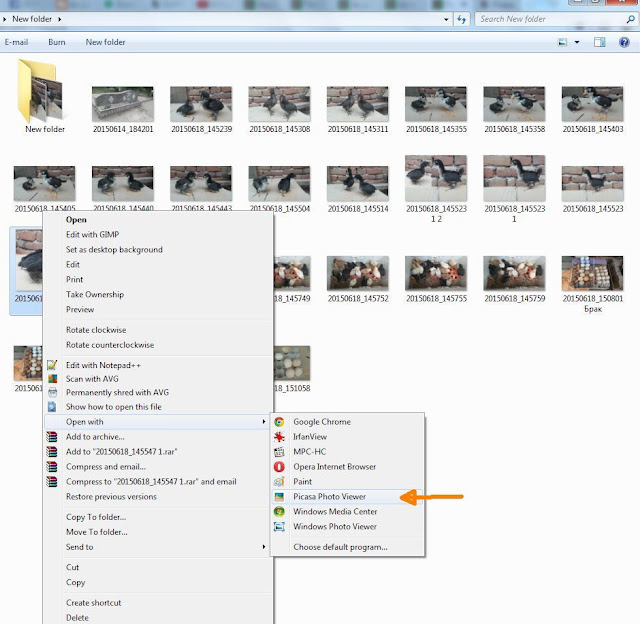Select thumbnail 20150618_145308
Viewport: 640px width, 624px height.
tap(280, 104)
